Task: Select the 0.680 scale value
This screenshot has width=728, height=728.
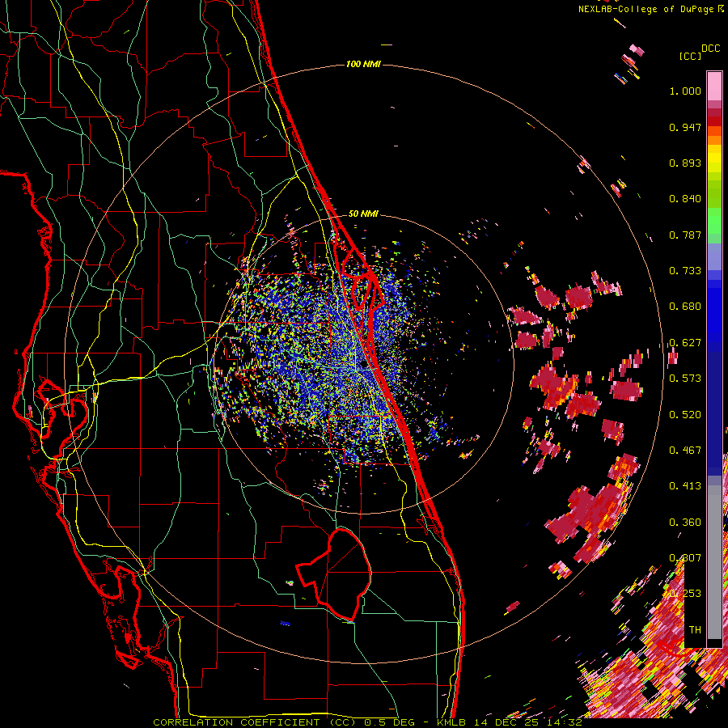Action: pyautogui.click(x=685, y=307)
